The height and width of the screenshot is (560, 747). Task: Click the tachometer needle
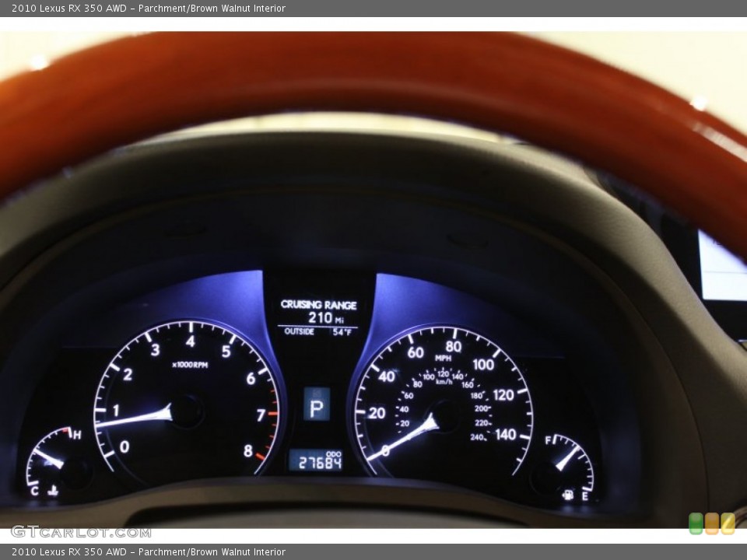pos(135,418)
